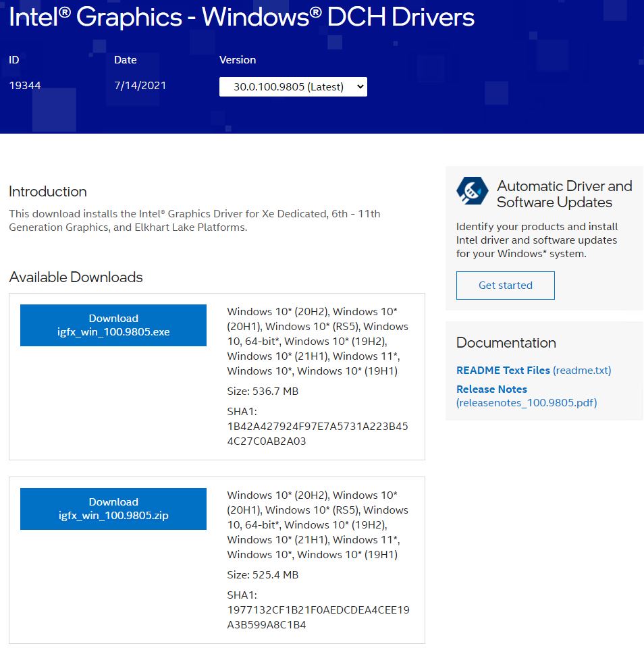Select the date 7/14/2021
644x650 pixels.
tap(140, 86)
